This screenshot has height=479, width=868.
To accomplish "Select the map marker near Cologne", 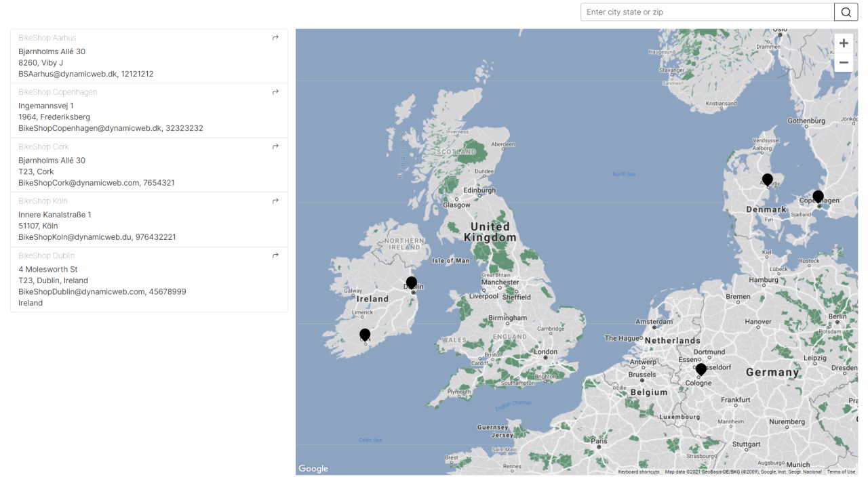I will (x=701, y=369).
